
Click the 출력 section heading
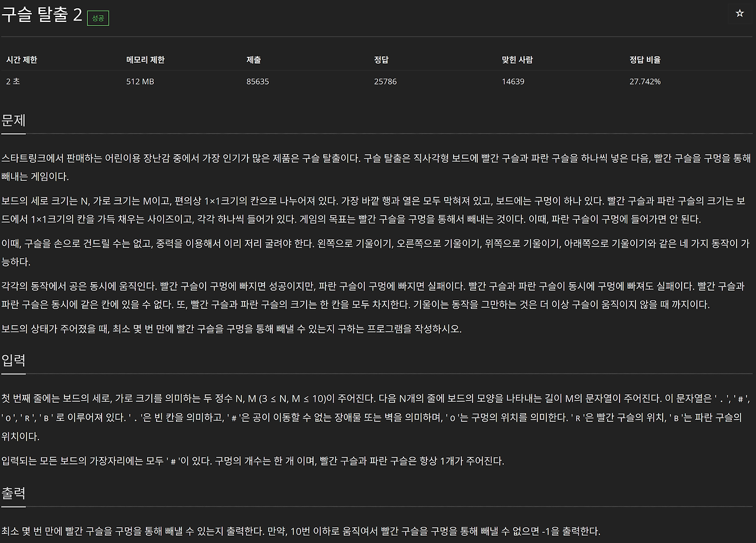click(x=14, y=493)
